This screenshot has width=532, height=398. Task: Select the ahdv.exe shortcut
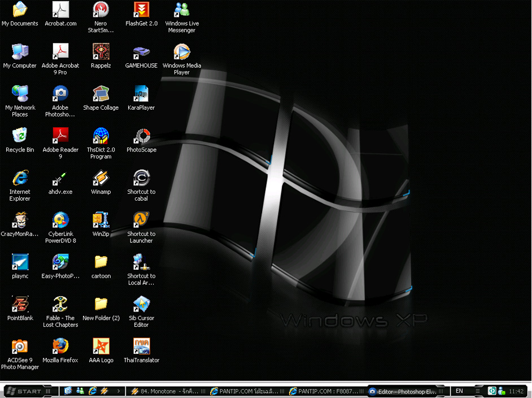[x=60, y=183]
